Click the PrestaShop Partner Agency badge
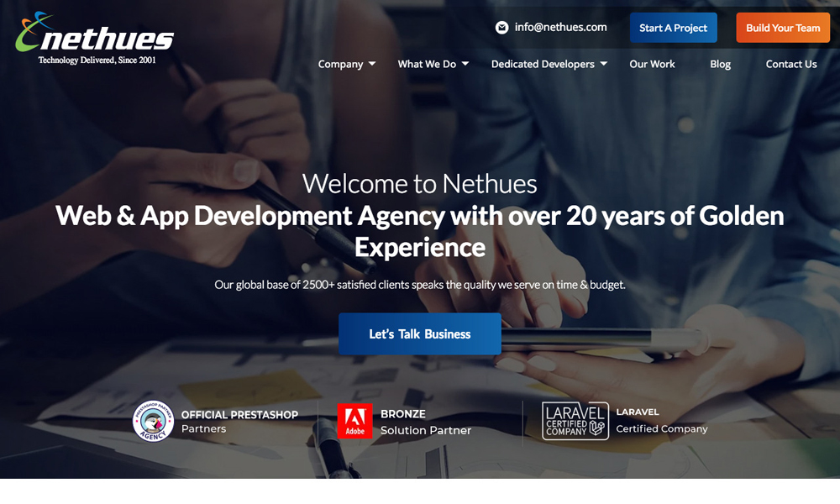 (153, 421)
